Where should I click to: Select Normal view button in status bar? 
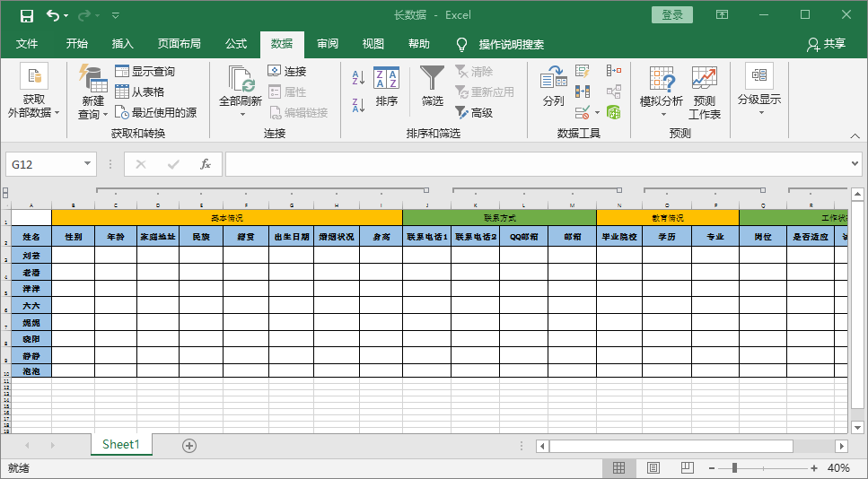click(619, 468)
